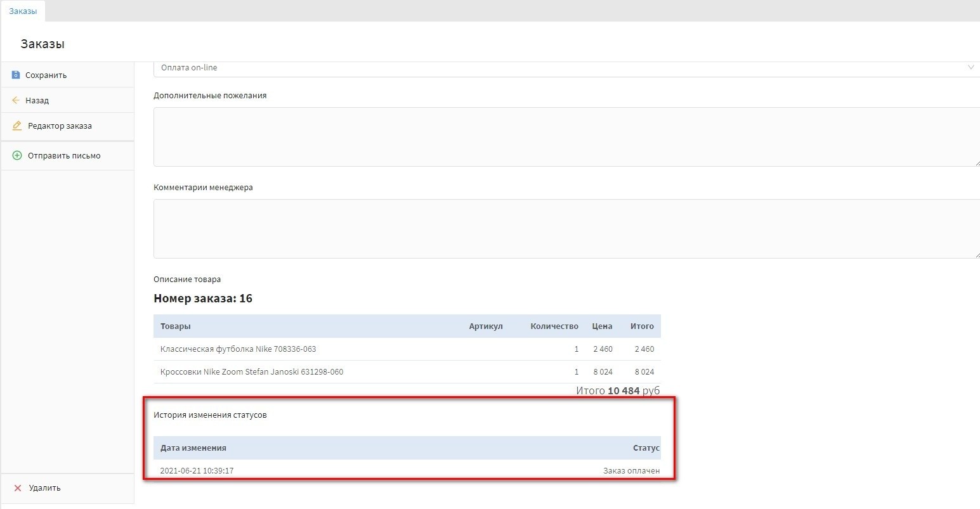
Task: Select the Удалить text label
Action: pos(44,488)
